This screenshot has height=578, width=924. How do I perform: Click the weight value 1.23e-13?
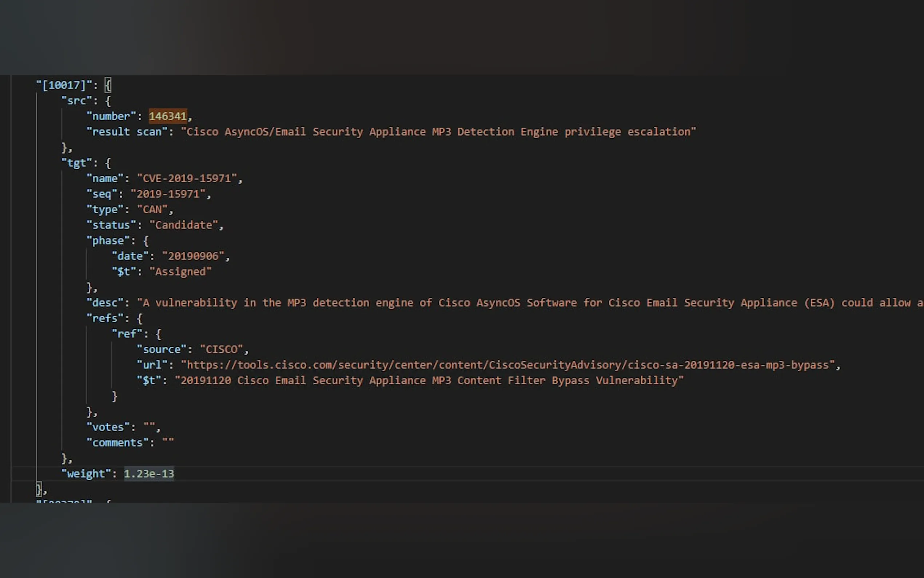click(x=149, y=474)
